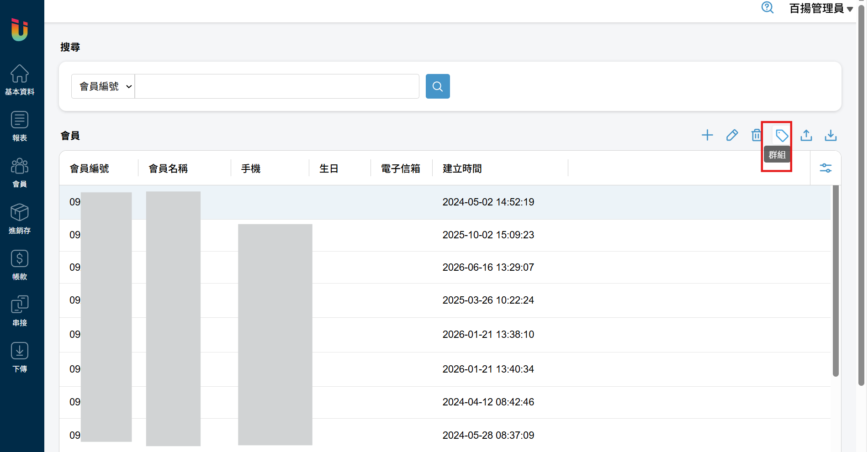Expand the 會員編號 search field dropdown
Image resolution: width=868 pixels, height=452 pixels.
click(103, 86)
